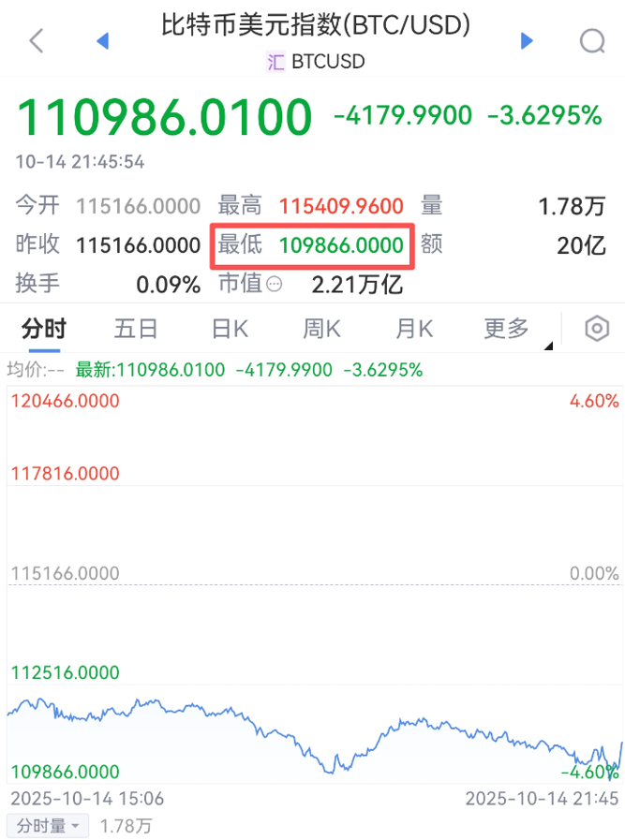Image resolution: width=625 pixels, height=840 pixels.
Task: Tap the 汇 forex badge icon
Action: [275, 62]
